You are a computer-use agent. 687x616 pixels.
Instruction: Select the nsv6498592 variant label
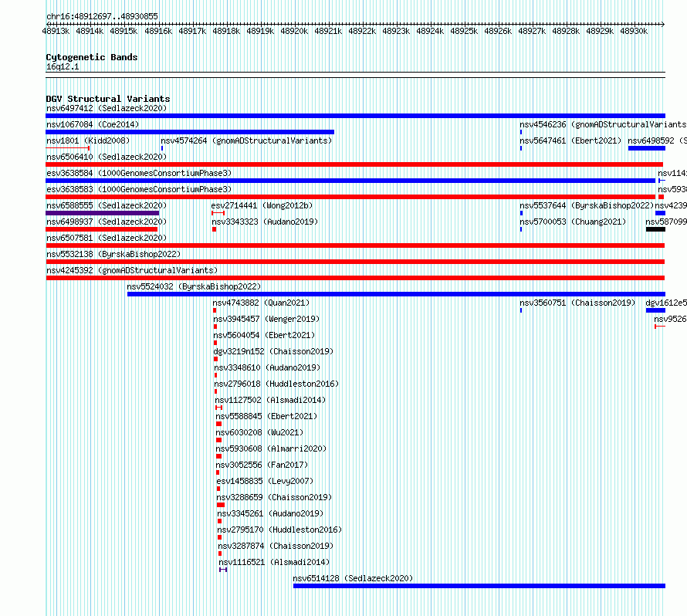point(657,140)
